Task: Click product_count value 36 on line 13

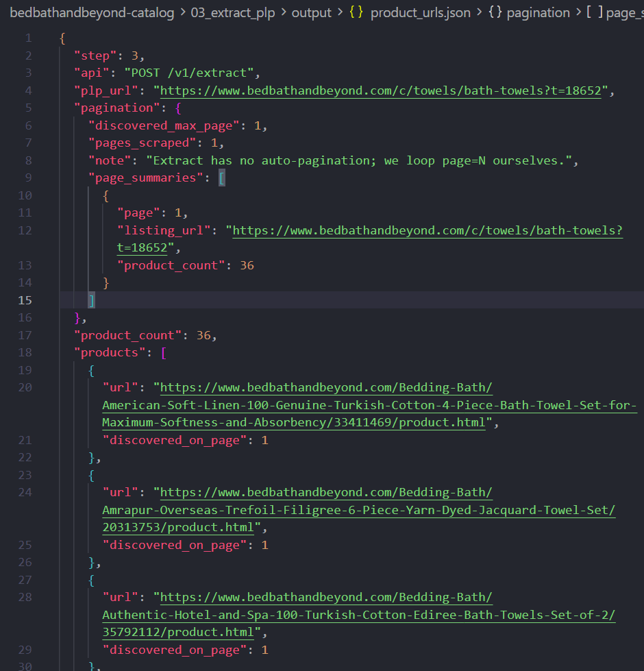Action: click(247, 266)
